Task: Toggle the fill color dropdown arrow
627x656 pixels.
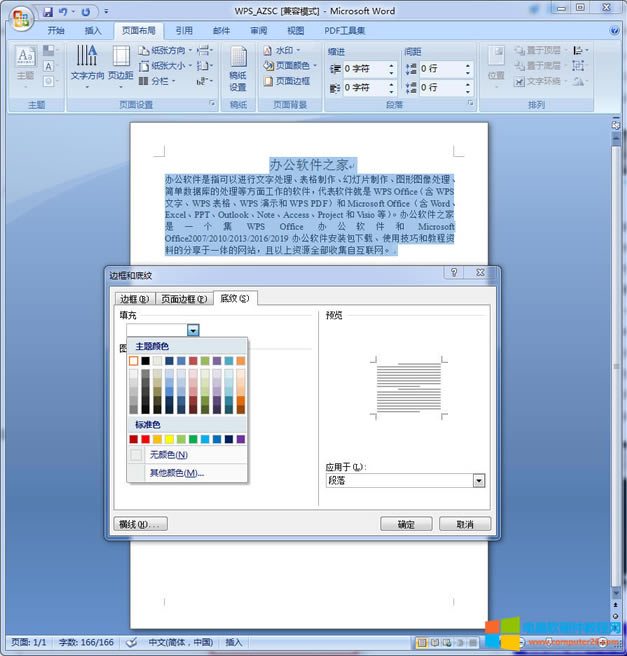Action: (193, 331)
